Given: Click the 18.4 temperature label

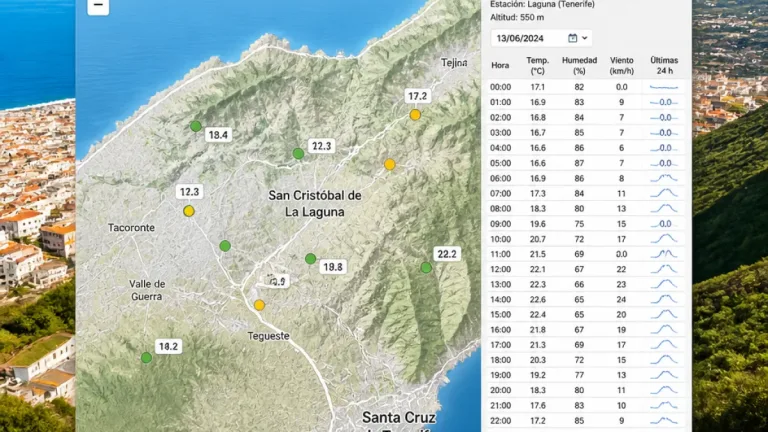Looking at the screenshot, I should [218, 135].
